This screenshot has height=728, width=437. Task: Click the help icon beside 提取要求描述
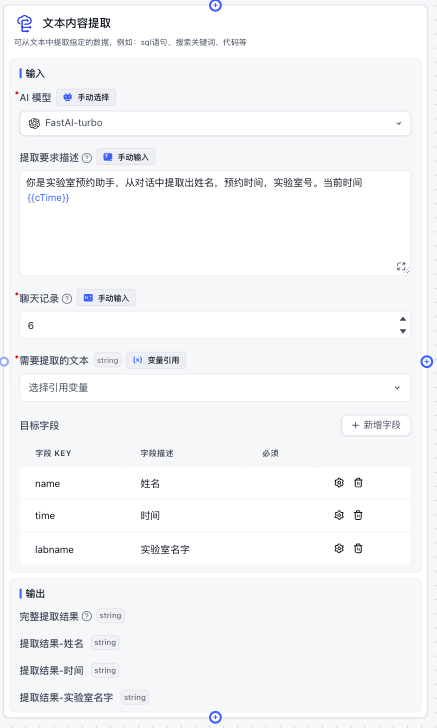[87, 158]
